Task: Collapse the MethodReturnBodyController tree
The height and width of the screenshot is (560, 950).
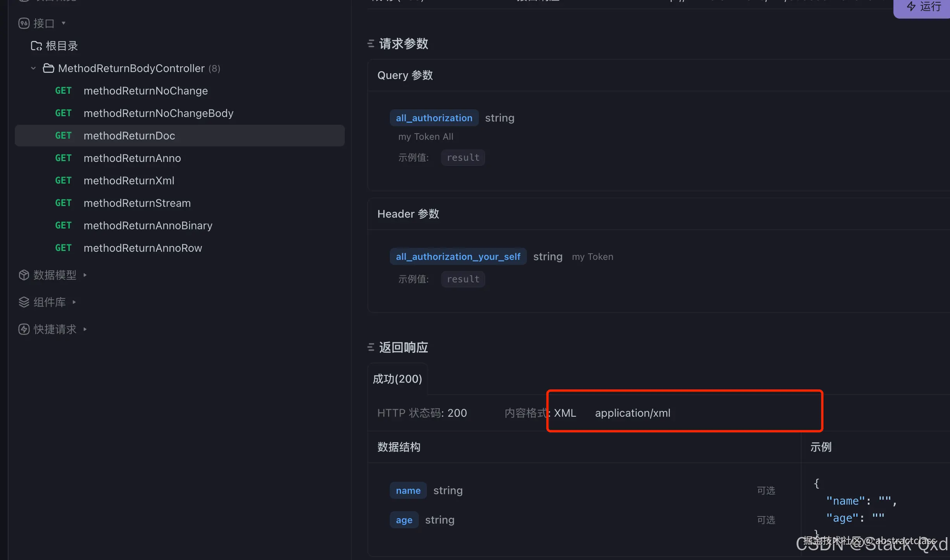Action: point(33,68)
